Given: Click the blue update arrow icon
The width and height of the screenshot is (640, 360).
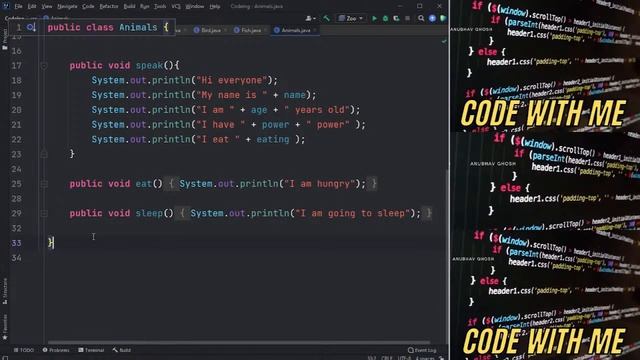Looking at the screenshot, I should coord(432,18).
